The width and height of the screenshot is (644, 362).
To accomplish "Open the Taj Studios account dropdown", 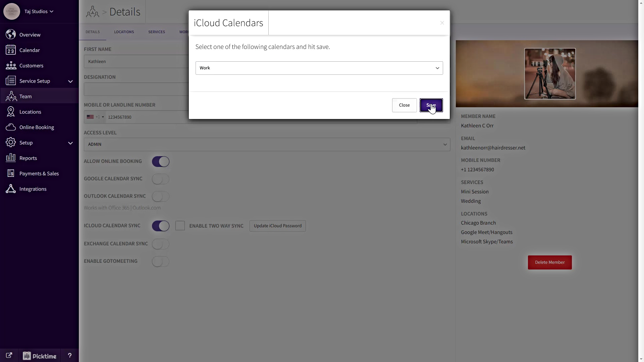I will coord(39,11).
